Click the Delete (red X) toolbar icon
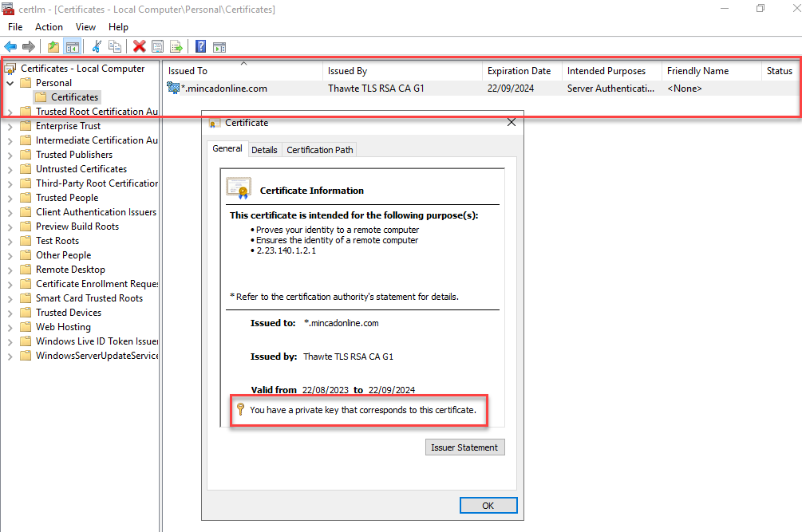Viewport: 802px width, 532px height. [138, 46]
